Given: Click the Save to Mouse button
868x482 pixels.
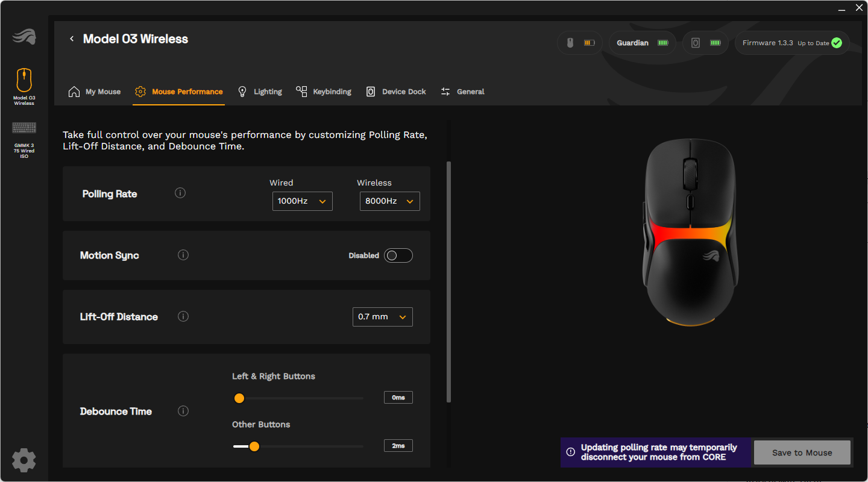Looking at the screenshot, I should [x=802, y=452].
